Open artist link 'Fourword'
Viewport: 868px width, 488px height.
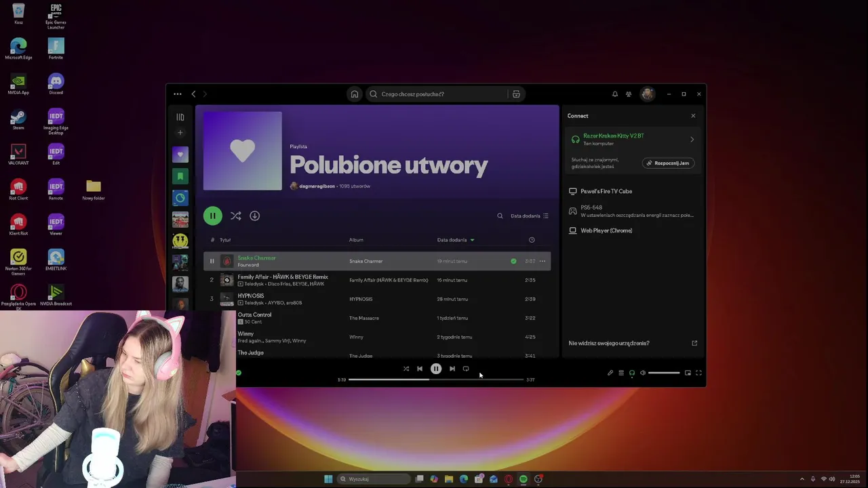(x=248, y=265)
